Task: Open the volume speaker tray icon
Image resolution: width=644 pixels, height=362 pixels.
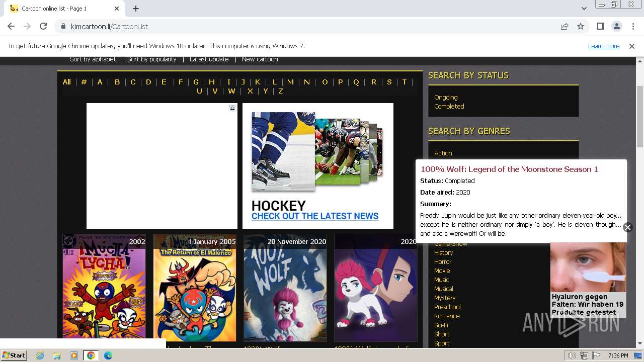Action: coord(572,355)
